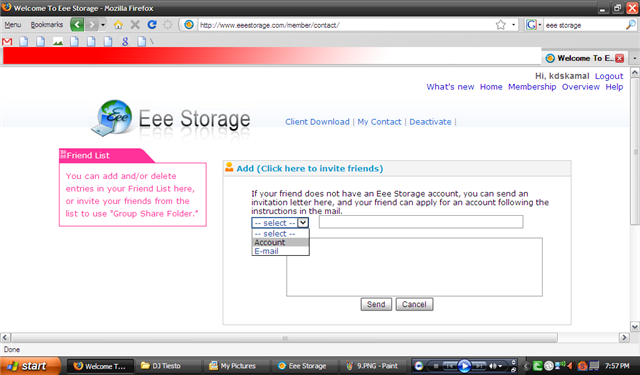The height and width of the screenshot is (375, 640).
Task: Bookmark this page with the star icon
Action: click(501, 25)
